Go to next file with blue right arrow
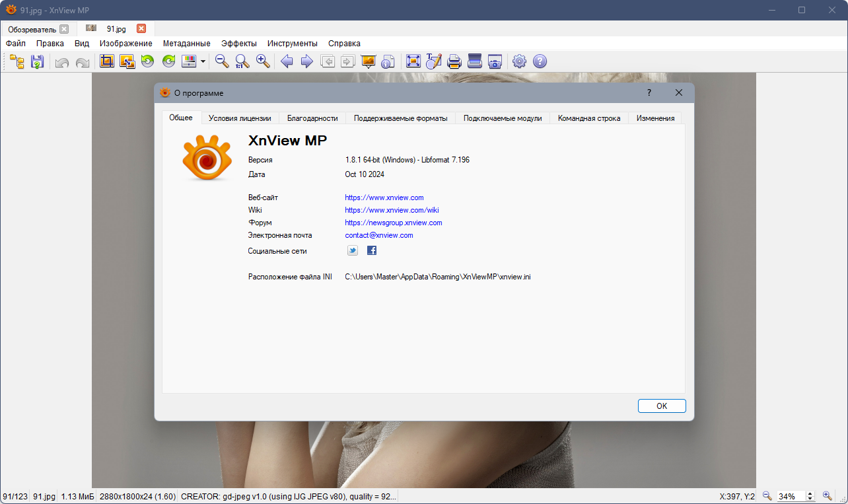848x504 pixels. point(307,61)
